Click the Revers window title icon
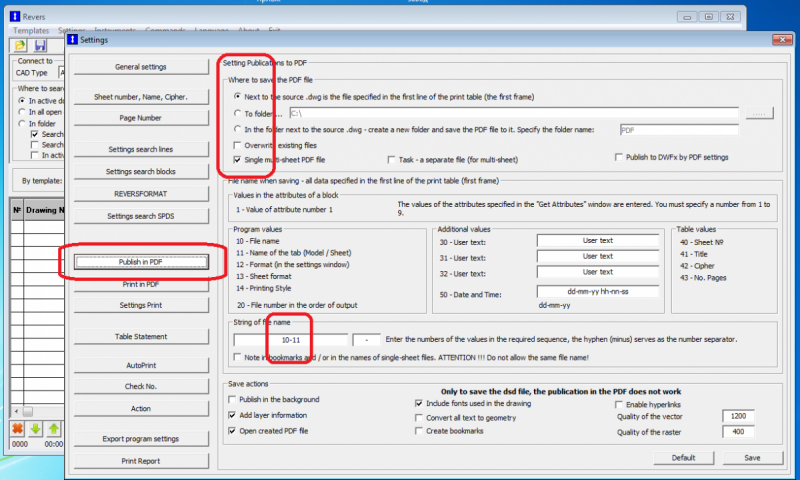The image size is (800, 480). (15, 16)
